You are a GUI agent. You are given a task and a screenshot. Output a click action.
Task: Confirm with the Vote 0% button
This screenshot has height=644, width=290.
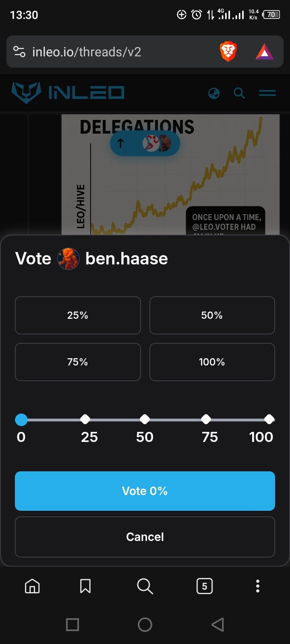point(145,491)
